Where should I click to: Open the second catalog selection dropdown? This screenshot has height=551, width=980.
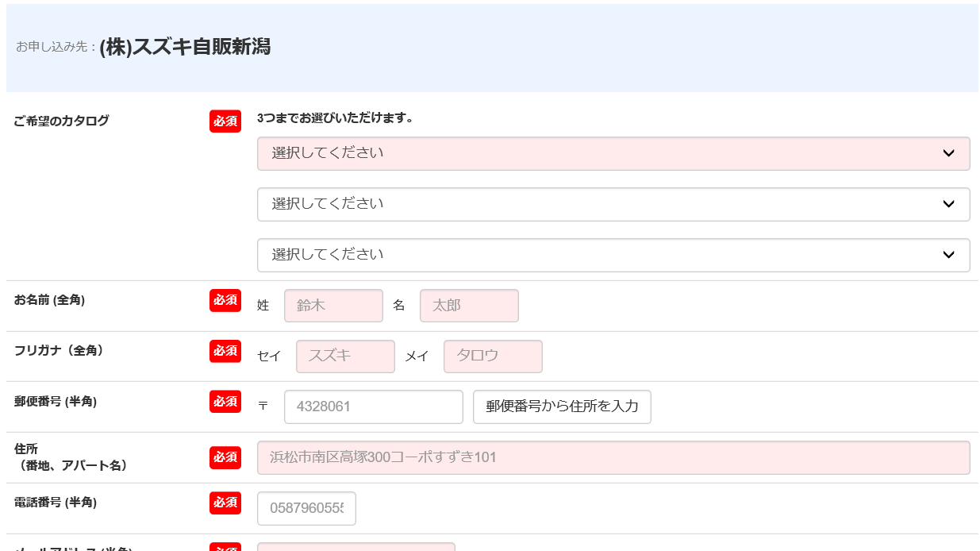[x=613, y=204]
